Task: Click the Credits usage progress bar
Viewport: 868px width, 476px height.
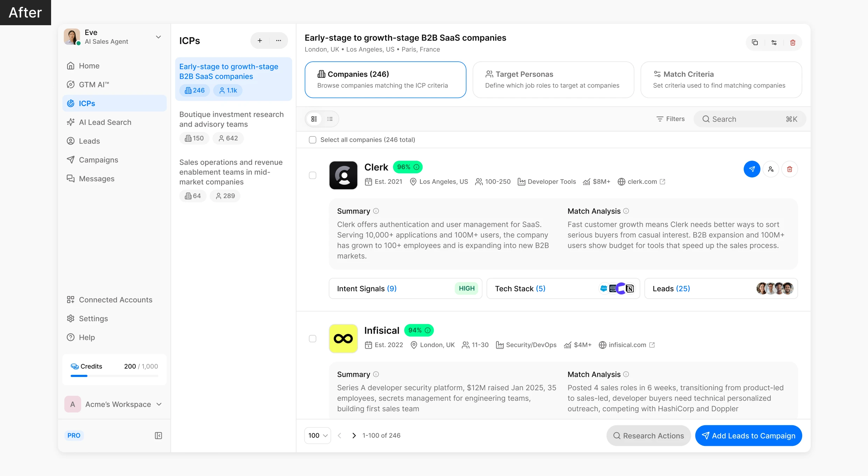Action: (x=114, y=376)
